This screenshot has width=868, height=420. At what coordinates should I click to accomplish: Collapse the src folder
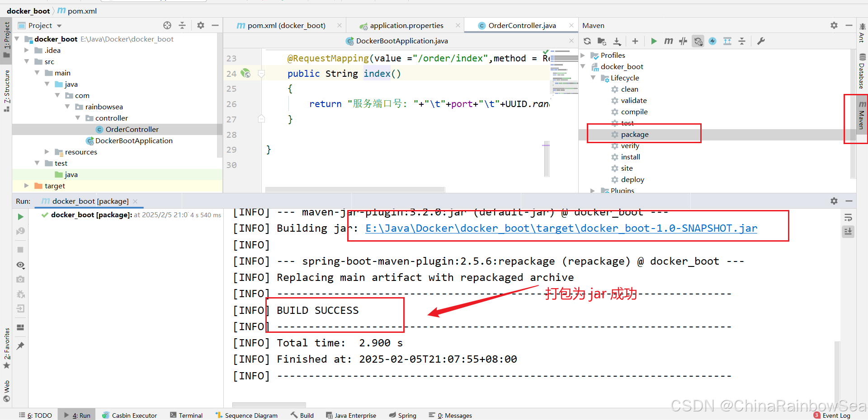point(27,61)
